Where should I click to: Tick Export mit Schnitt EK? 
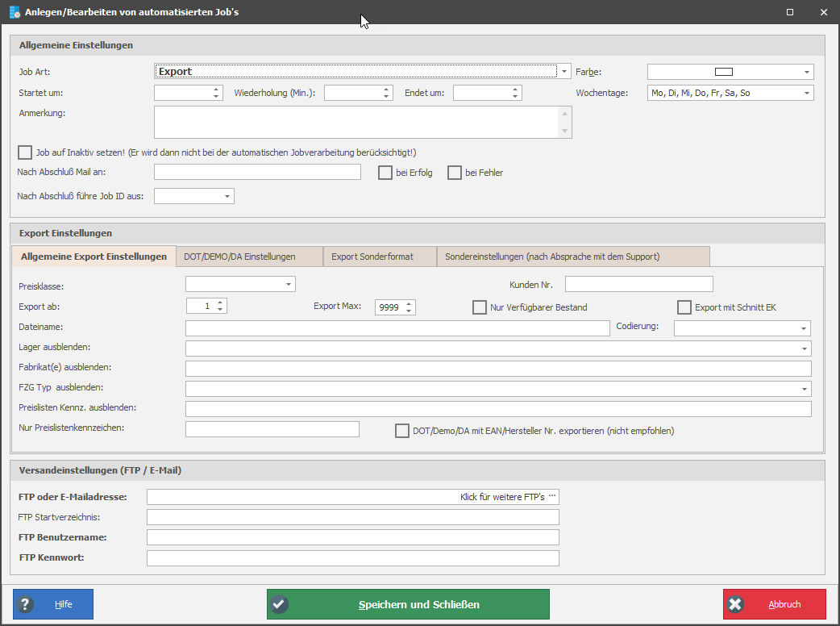(684, 307)
